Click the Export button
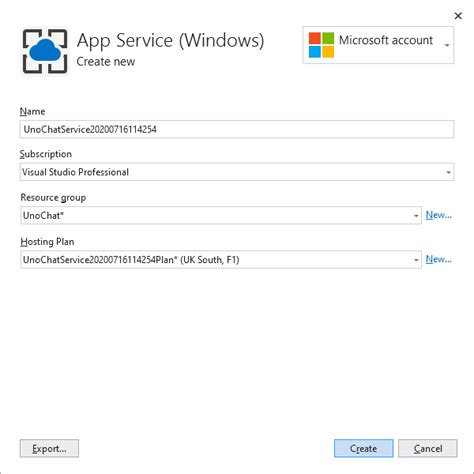The width and height of the screenshot is (474, 474). tap(49, 448)
